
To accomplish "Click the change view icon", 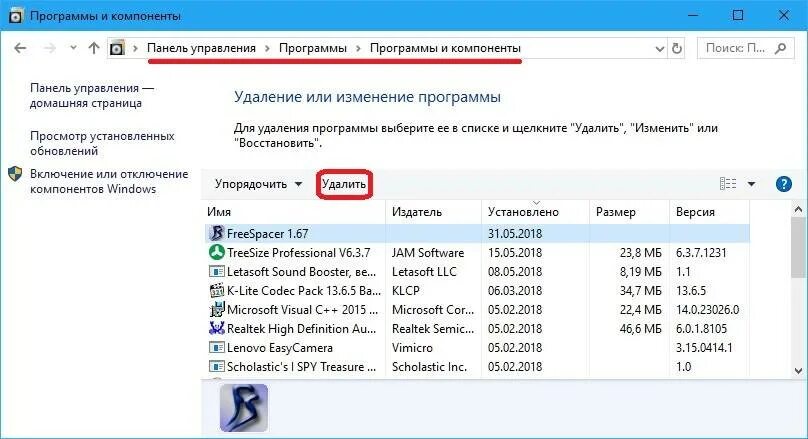I will (x=728, y=184).
